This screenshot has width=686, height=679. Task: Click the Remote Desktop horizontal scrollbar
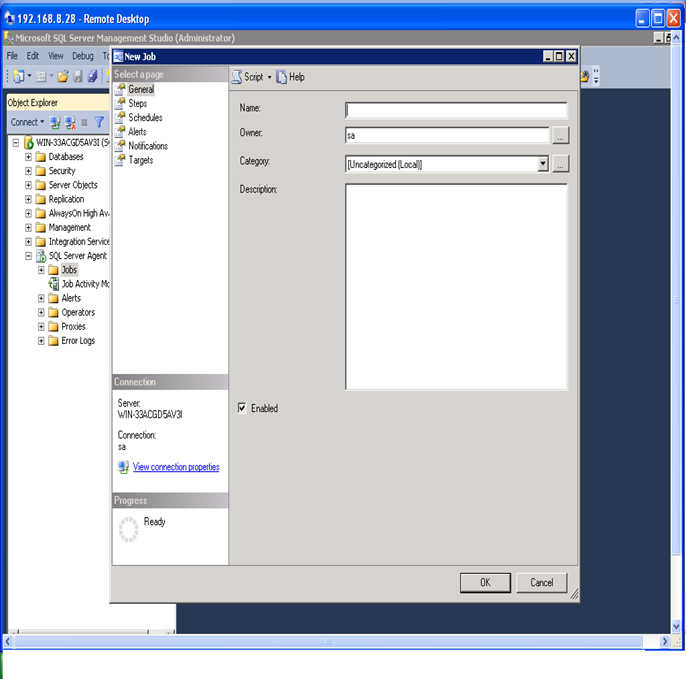pos(328,642)
